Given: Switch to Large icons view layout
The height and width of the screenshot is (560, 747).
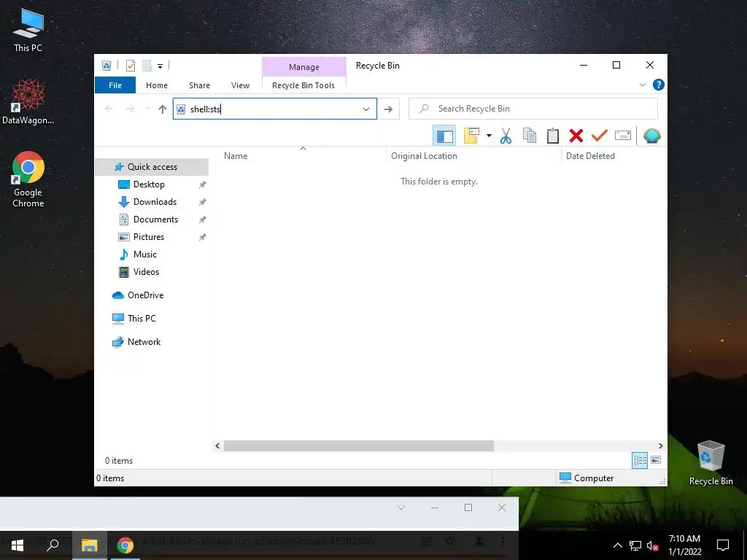Looking at the screenshot, I should pos(656,460).
